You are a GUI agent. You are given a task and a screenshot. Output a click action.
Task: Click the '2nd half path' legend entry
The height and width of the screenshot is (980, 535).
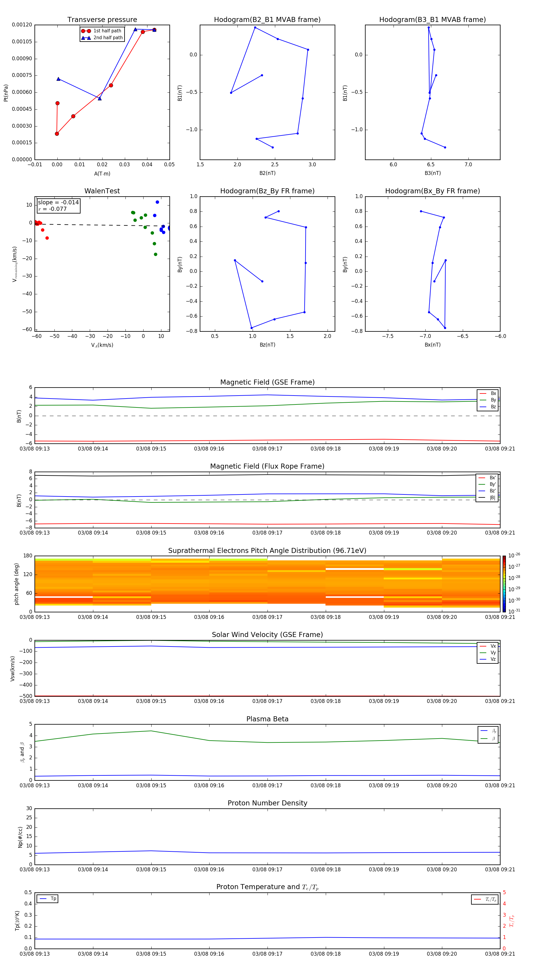point(102,38)
